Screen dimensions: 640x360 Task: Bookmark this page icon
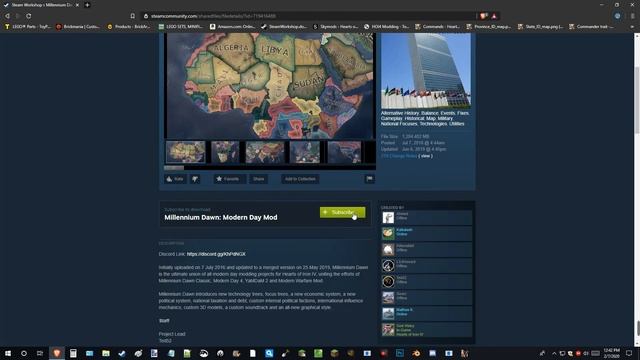[133, 16]
